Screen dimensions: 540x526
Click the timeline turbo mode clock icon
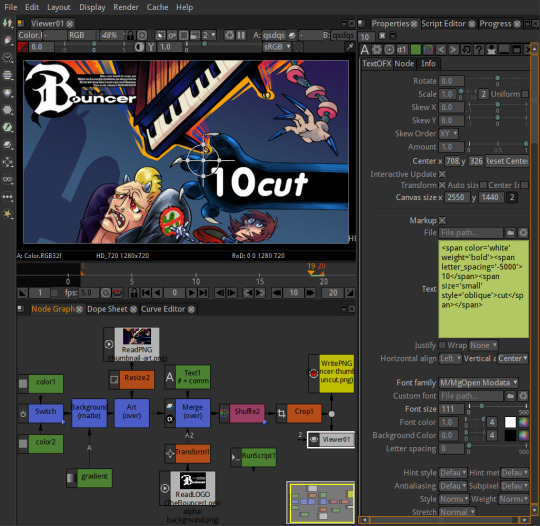click(x=106, y=293)
